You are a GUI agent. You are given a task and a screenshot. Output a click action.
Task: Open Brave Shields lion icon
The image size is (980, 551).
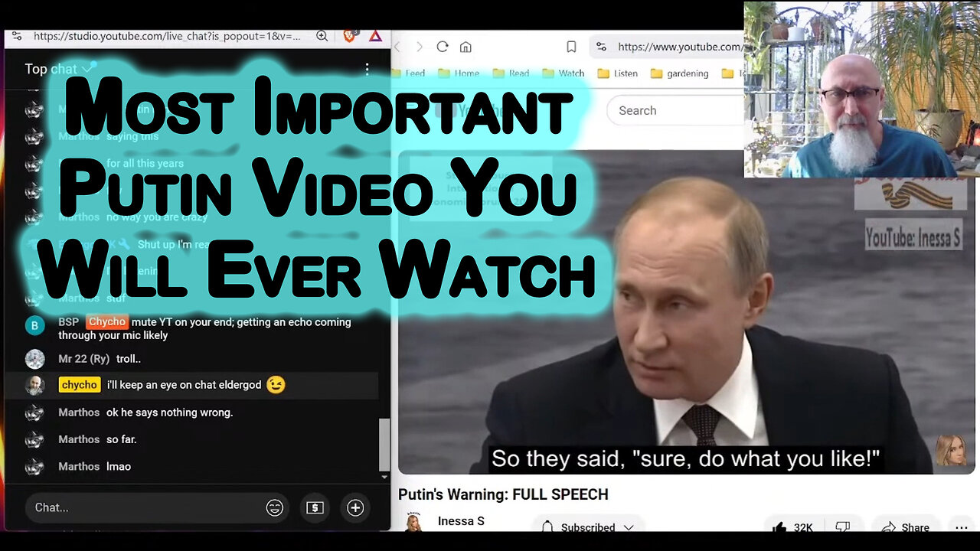pos(349,36)
